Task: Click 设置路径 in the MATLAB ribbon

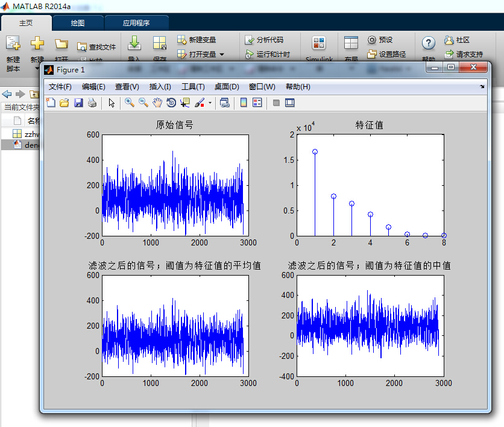Action: click(386, 54)
